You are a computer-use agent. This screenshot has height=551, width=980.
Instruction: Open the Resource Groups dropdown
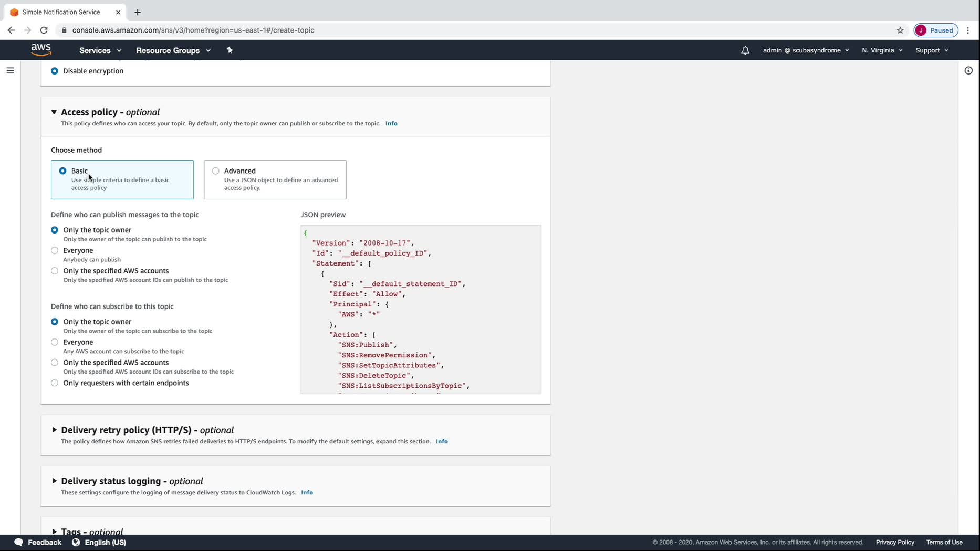pos(173,50)
